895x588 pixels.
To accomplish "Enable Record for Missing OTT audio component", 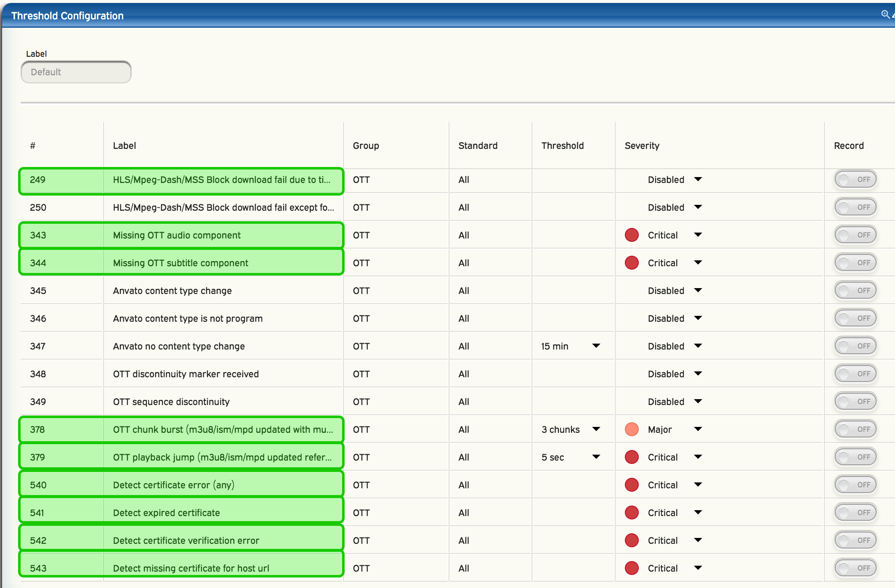I will 855,235.
